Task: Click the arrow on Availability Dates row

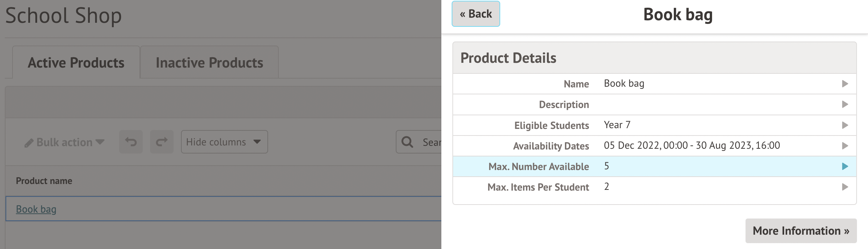Action: tap(845, 146)
